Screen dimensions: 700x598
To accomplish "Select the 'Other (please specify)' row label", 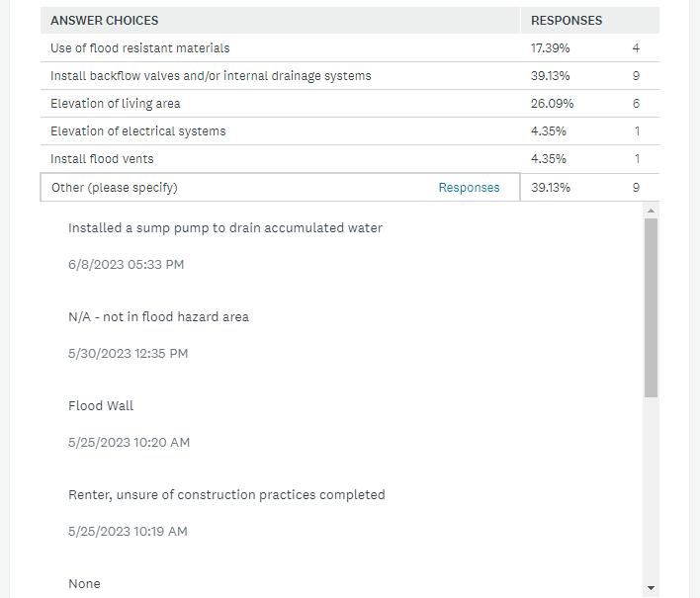I will pyautogui.click(x=115, y=188).
